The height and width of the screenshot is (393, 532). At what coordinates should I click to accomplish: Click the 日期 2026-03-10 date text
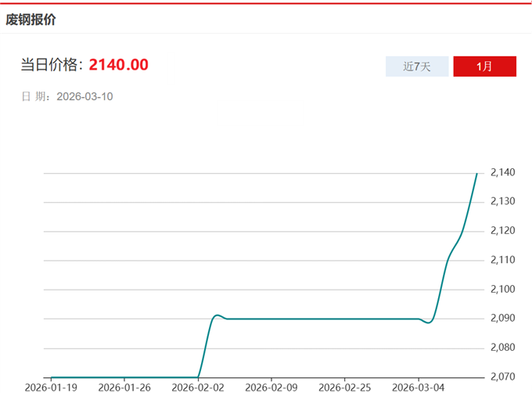pos(67,96)
